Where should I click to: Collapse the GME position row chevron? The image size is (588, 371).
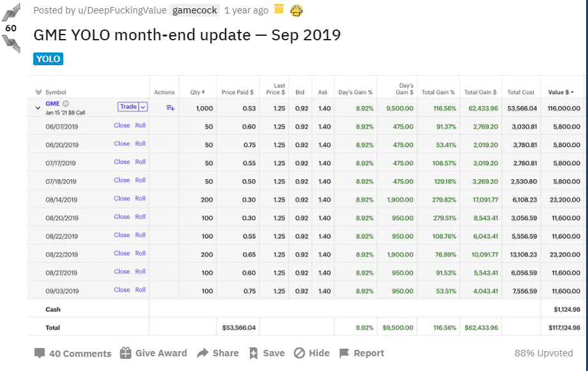38,108
